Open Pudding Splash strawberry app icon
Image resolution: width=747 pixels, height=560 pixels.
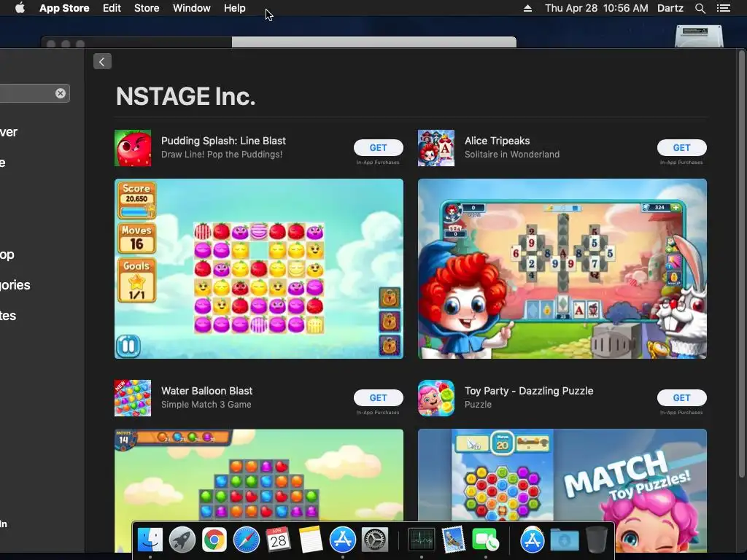pos(133,148)
